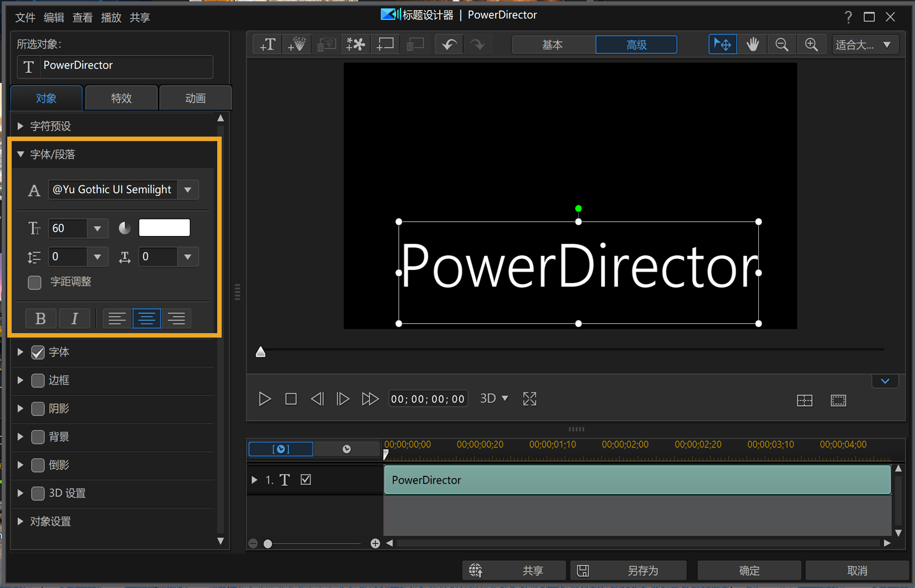Click the 确定 button

click(x=748, y=570)
